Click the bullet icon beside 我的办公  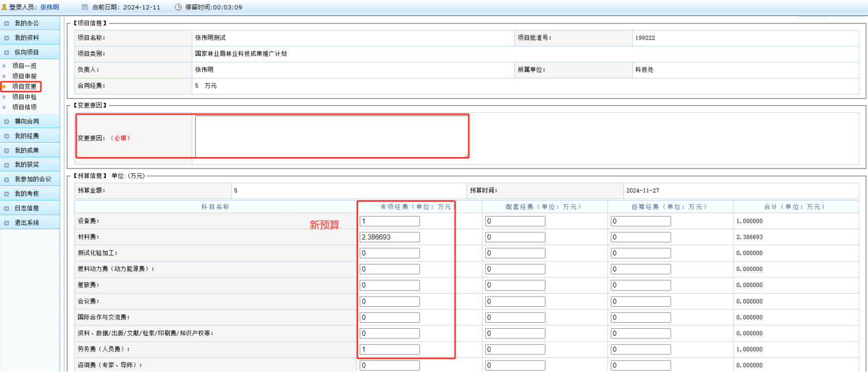tap(7, 24)
